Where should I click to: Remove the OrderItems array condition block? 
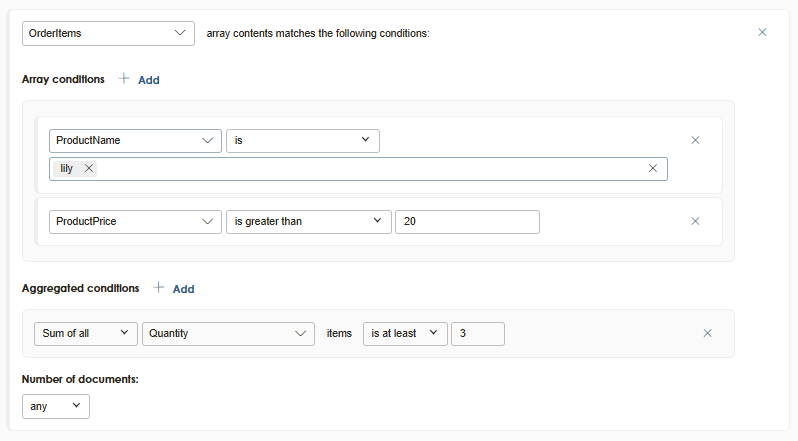click(762, 32)
